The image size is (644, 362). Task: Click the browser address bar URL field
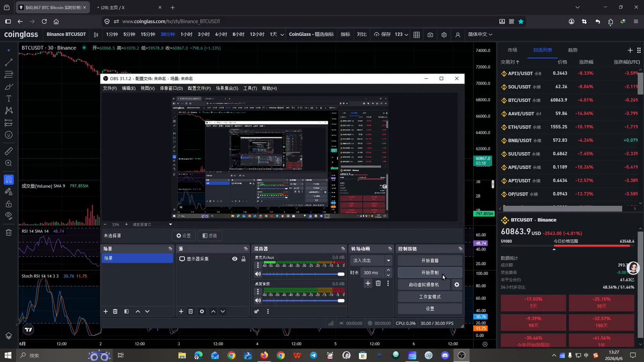click(301, 21)
